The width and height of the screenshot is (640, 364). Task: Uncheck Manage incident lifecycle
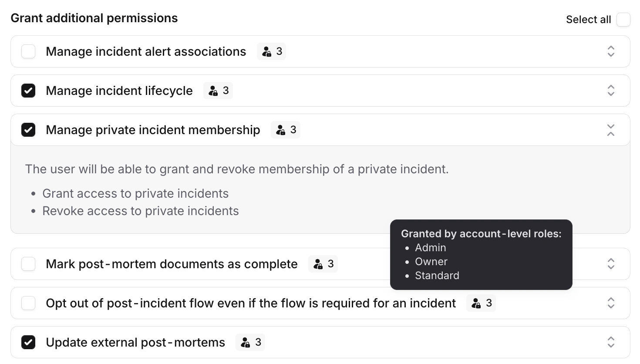(x=28, y=91)
